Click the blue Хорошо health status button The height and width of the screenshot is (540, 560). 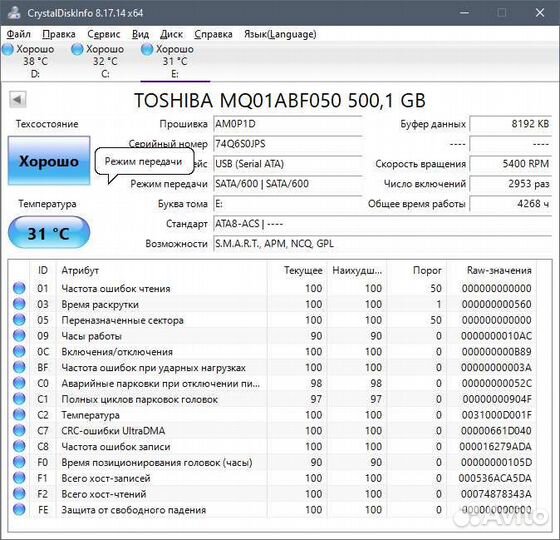coord(49,161)
